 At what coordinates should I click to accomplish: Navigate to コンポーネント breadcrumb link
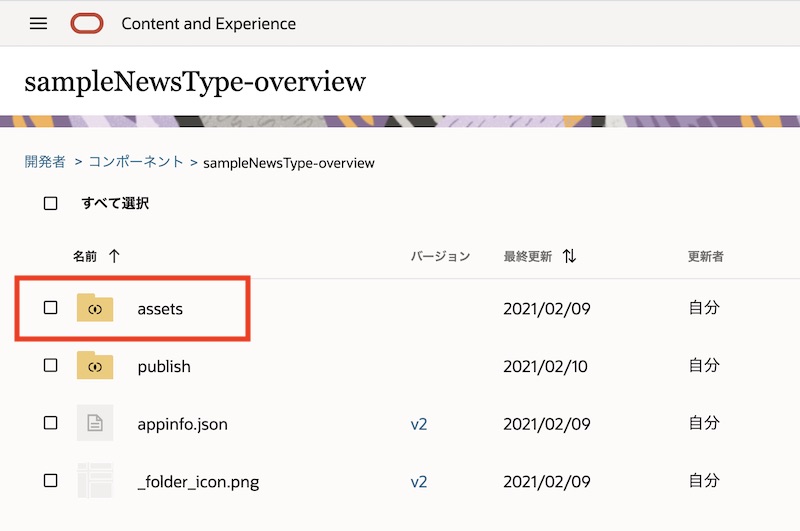(136, 161)
